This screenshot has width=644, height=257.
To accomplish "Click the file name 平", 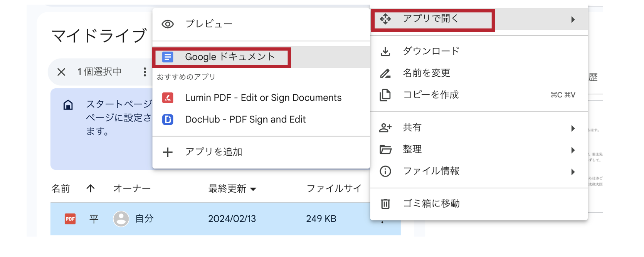I will pyautogui.click(x=94, y=219).
